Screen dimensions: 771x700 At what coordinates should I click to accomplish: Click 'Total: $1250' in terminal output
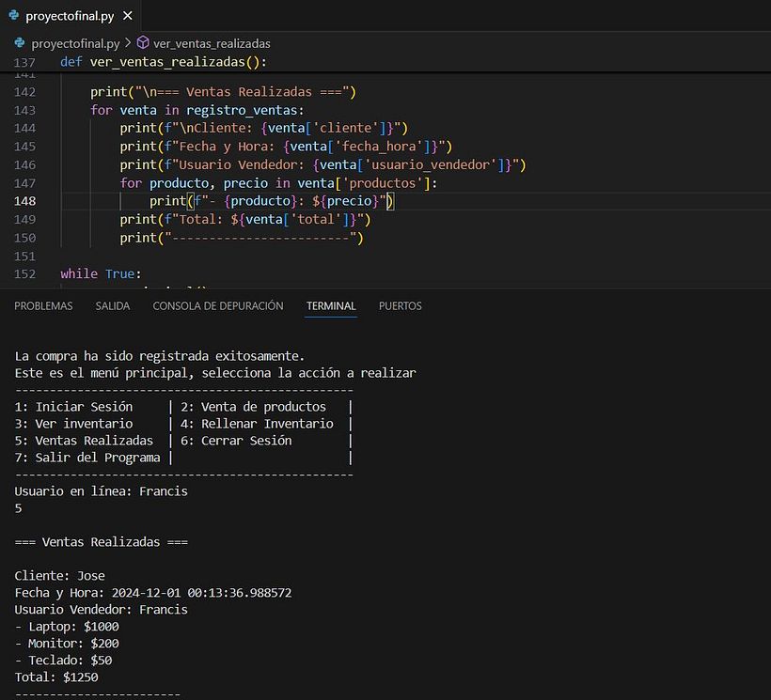click(56, 677)
